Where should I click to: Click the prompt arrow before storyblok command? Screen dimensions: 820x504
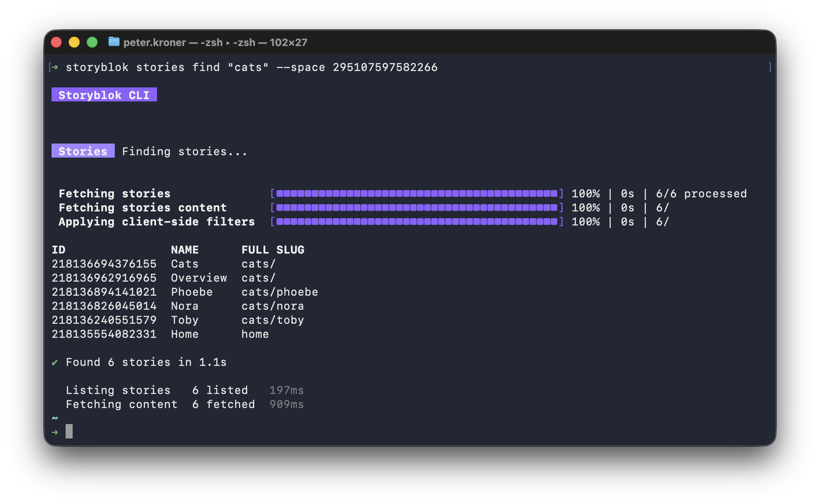point(55,67)
